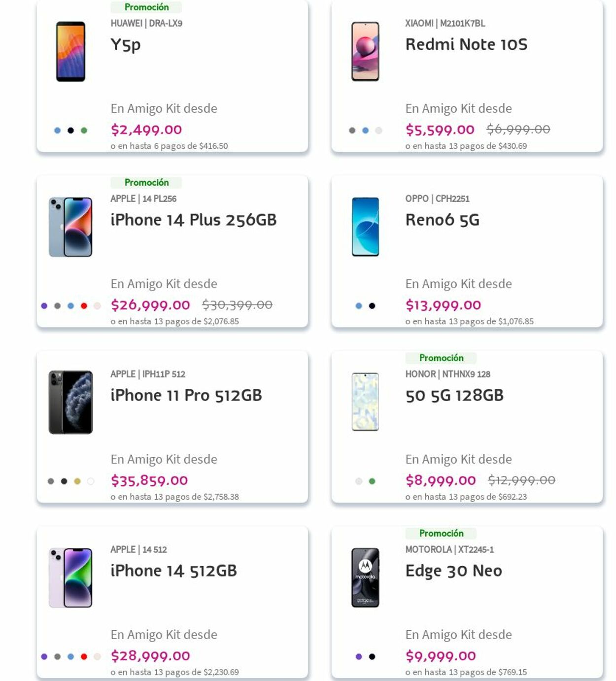616x681 pixels.
Task: Select blue color for Redmi Note 10S
Action: (365, 131)
